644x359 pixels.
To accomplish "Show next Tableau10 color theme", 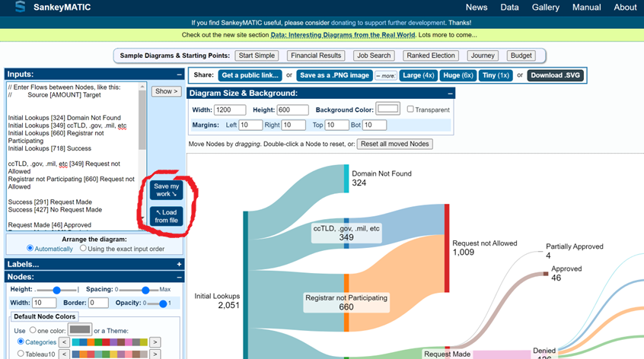I will pyautogui.click(x=155, y=354).
